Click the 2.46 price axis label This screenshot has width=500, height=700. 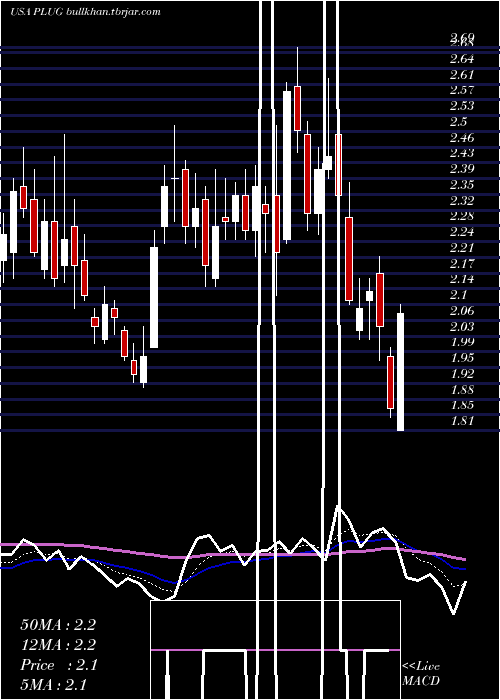(x=462, y=138)
